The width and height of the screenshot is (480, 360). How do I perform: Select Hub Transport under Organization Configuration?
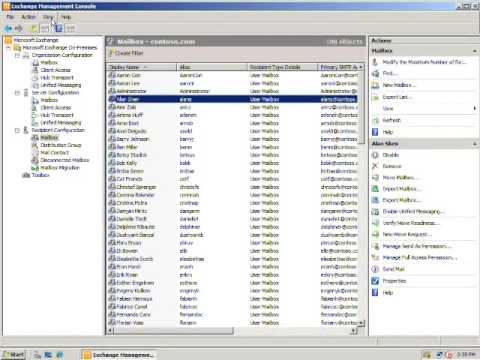coord(57,78)
